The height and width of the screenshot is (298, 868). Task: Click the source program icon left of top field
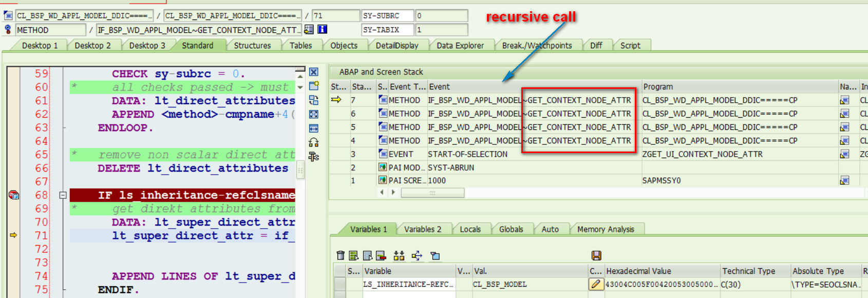(x=8, y=15)
